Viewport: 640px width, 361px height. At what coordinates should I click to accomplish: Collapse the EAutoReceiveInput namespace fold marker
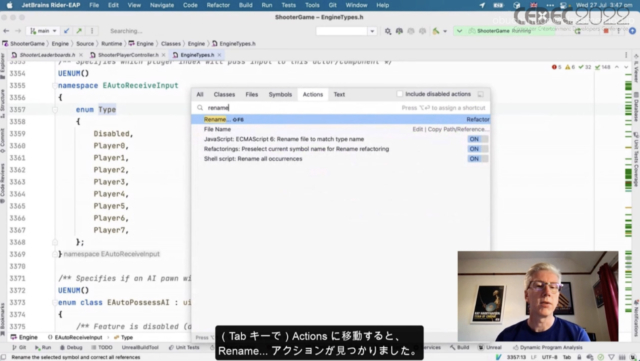(55, 85)
